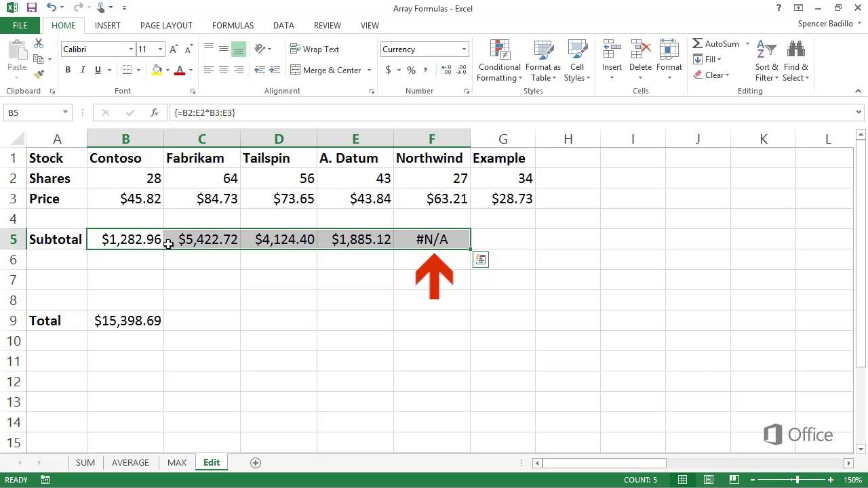868x488 pixels.
Task: Select cell B9 with total $15,398.69
Action: tap(125, 321)
